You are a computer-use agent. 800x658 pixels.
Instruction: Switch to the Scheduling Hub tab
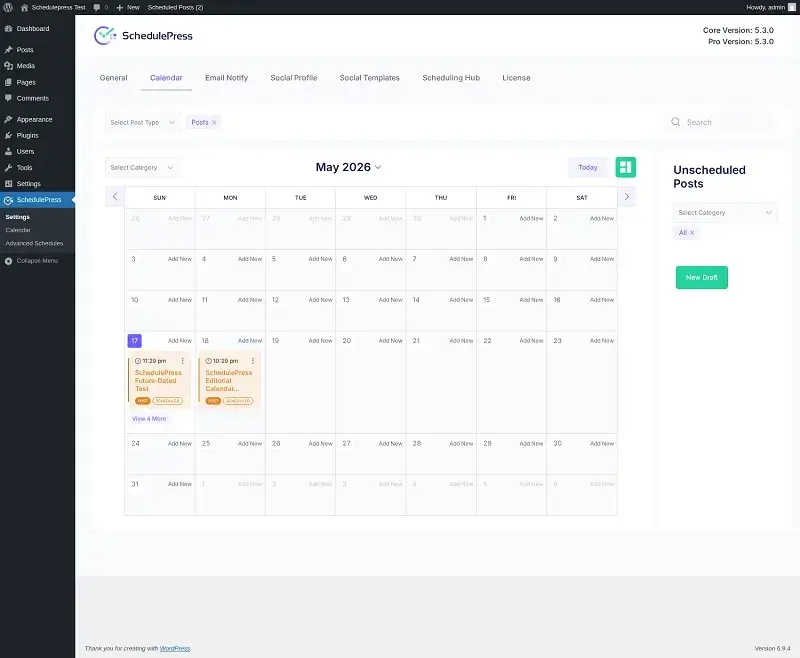click(451, 78)
